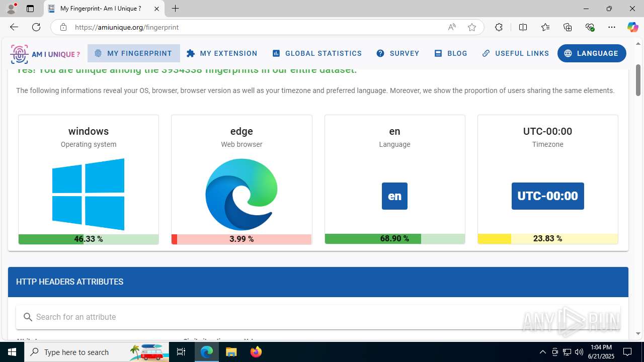Open the Favorites list
The image size is (644, 362).
[x=545, y=27]
